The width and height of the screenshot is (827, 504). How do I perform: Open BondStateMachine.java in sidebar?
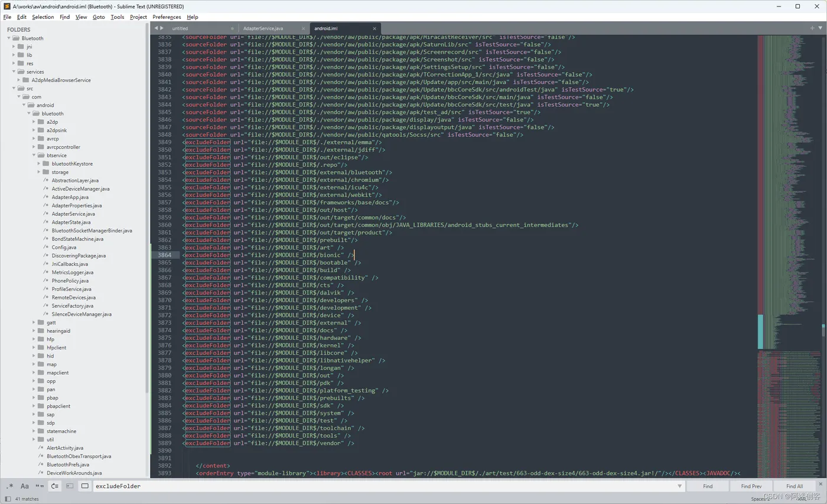click(77, 239)
